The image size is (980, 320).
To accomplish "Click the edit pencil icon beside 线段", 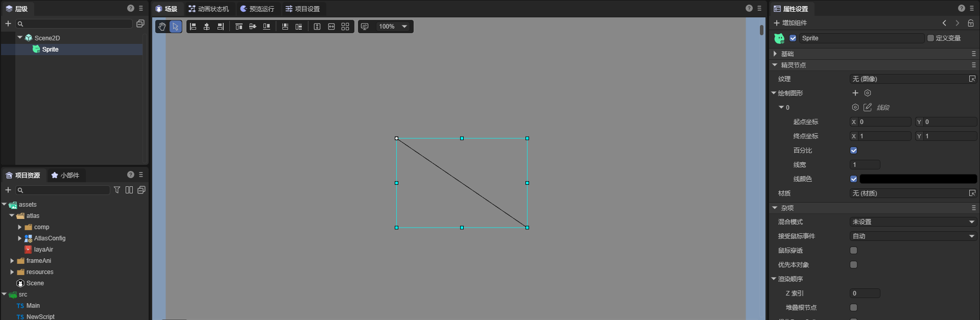I will click(867, 107).
